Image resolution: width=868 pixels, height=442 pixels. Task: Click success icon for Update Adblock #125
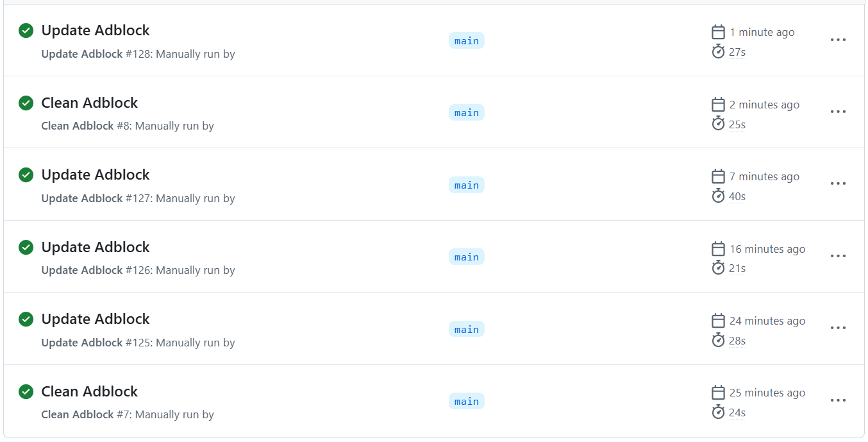click(26, 319)
